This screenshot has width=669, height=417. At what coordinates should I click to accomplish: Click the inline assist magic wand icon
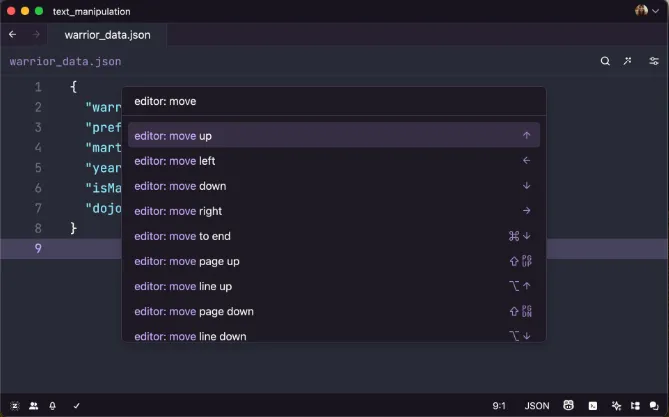pos(627,61)
